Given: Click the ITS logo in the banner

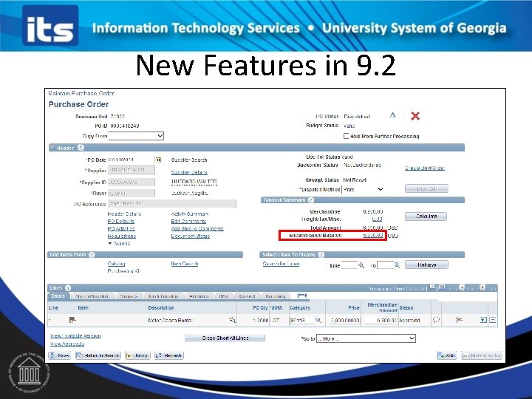Looking at the screenshot, I should (x=50, y=25).
